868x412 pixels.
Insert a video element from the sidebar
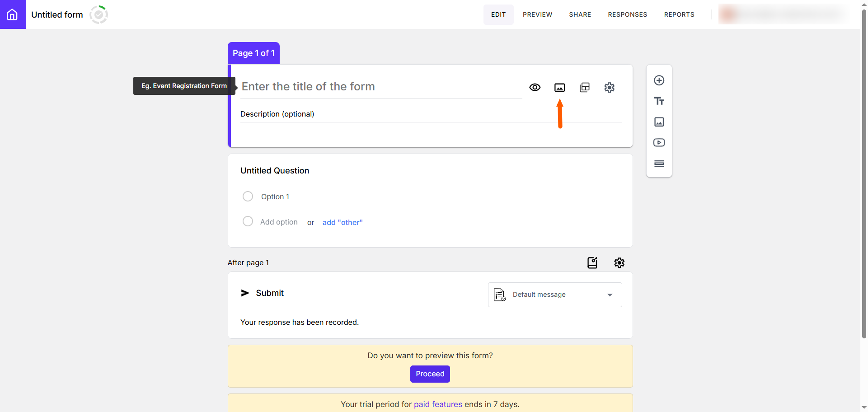659,142
